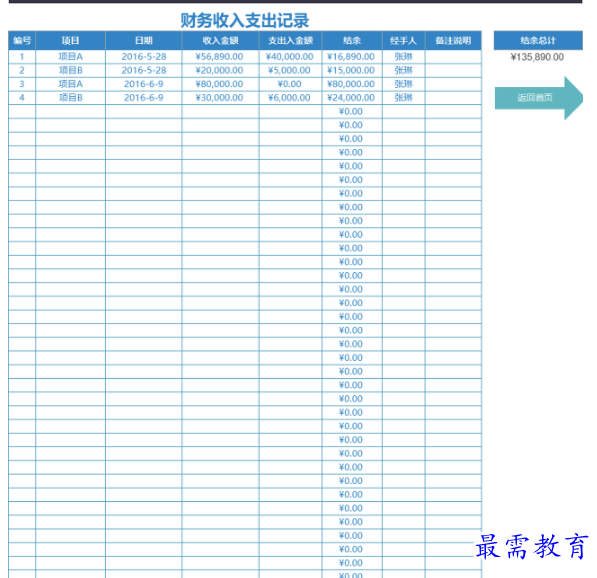Click 张琳 in row 2
597x578 pixels.
coord(404,70)
